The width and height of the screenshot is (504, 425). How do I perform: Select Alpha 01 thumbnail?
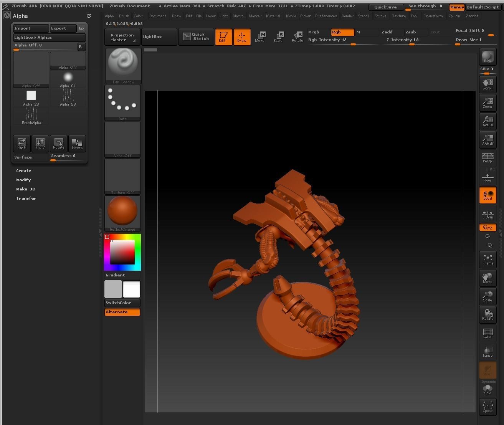point(68,79)
